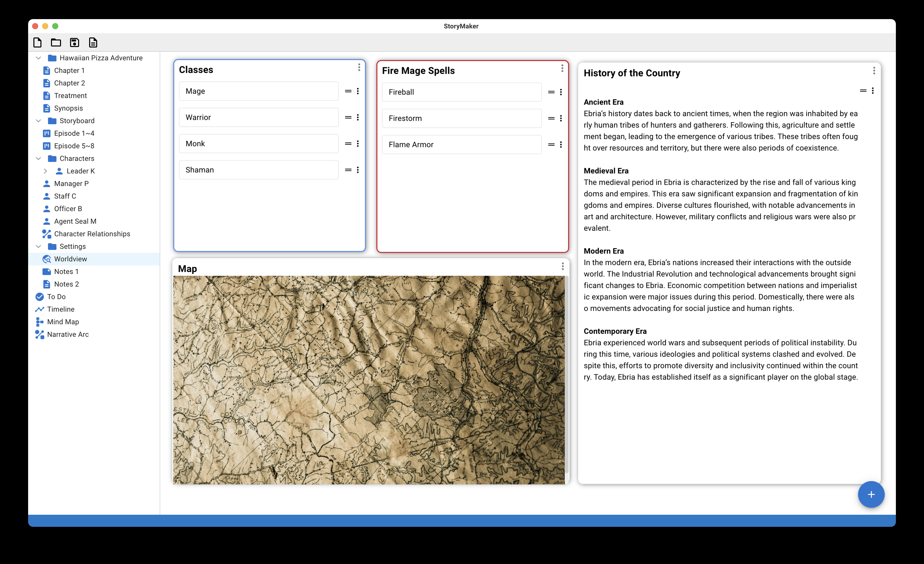Expand the Leader K entry
The height and width of the screenshot is (564, 924).
(45, 171)
